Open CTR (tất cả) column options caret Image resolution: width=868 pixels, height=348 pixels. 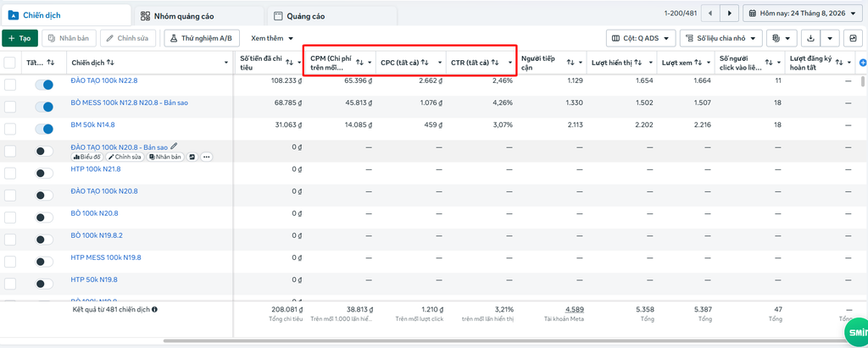(509, 63)
